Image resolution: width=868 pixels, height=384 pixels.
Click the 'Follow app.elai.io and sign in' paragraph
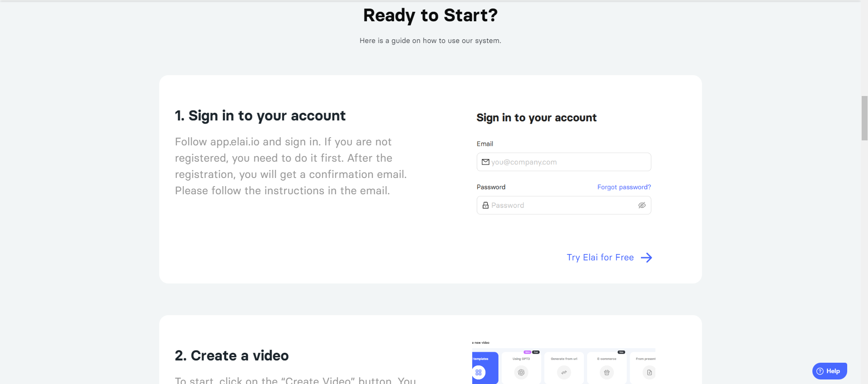291,166
